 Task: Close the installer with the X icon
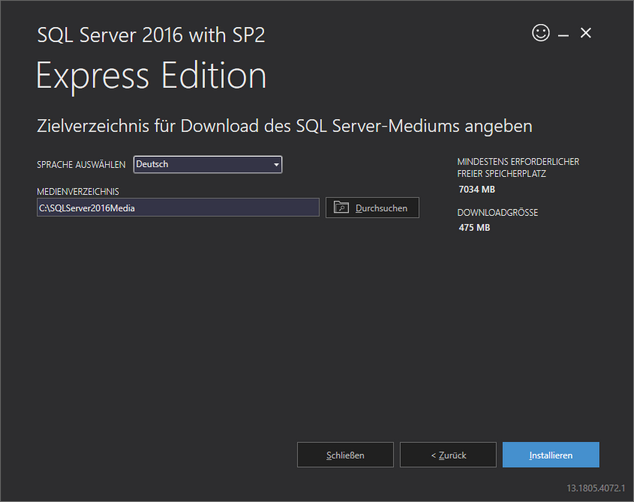pyautogui.click(x=585, y=33)
